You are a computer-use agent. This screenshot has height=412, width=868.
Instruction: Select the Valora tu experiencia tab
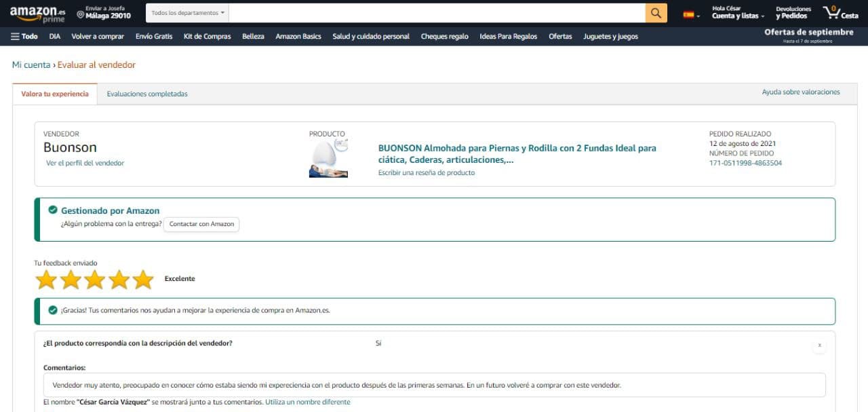[55, 94]
